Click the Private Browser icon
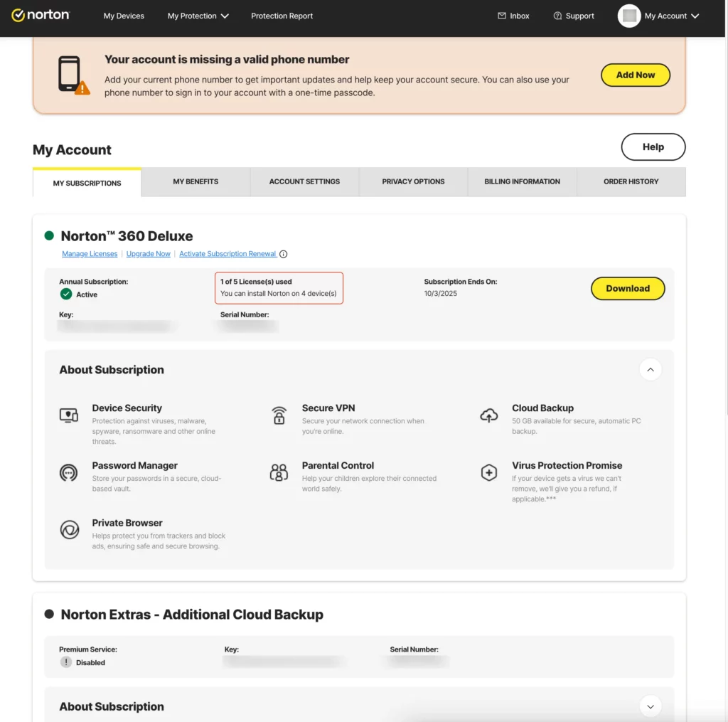The height and width of the screenshot is (722, 728). coord(70,530)
